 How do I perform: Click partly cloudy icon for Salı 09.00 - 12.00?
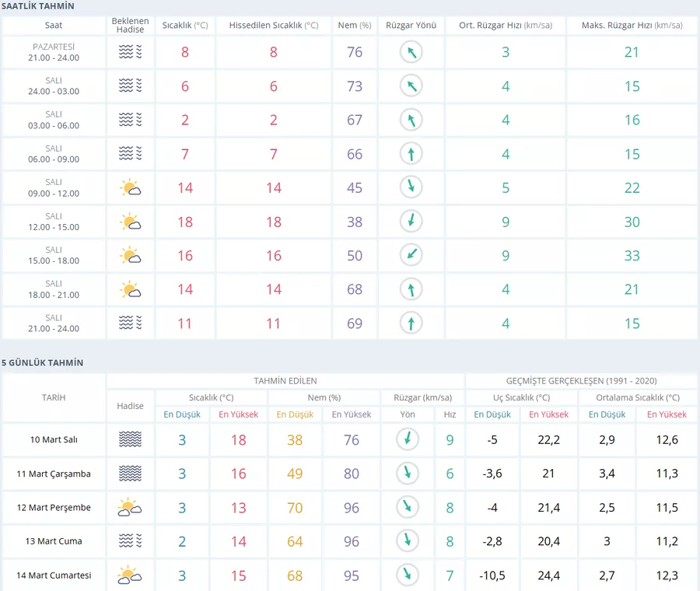[131, 187]
